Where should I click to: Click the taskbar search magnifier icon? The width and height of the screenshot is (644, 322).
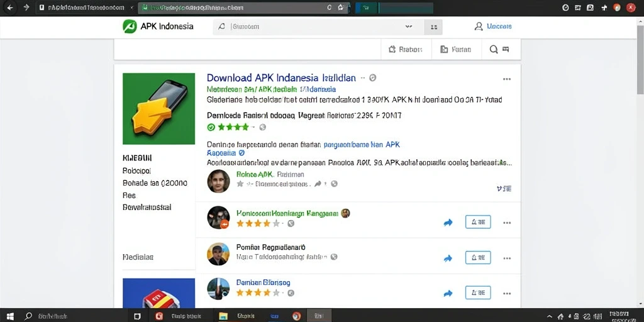point(28,316)
